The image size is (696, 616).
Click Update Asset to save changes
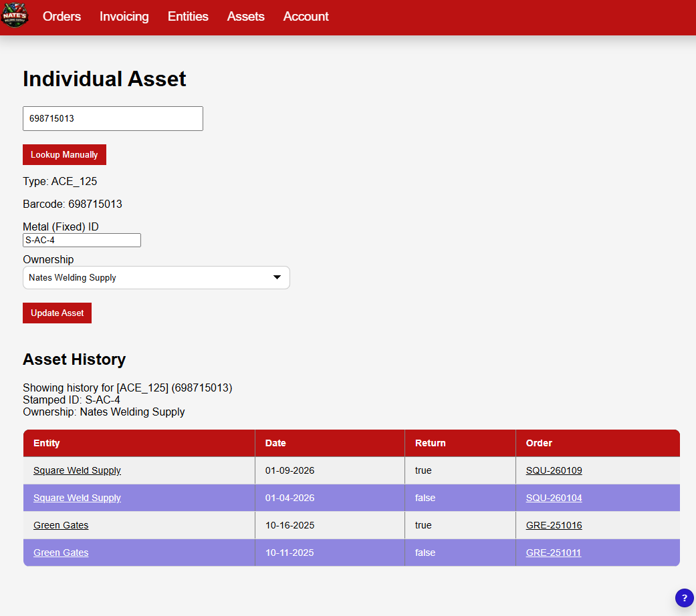point(57,313)
